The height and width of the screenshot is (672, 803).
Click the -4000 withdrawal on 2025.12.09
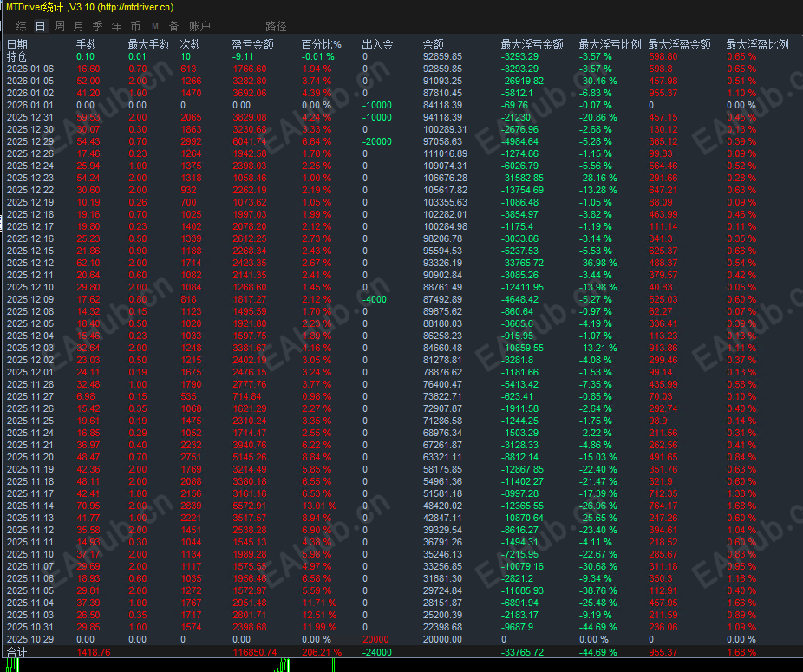tap(375, 299)
